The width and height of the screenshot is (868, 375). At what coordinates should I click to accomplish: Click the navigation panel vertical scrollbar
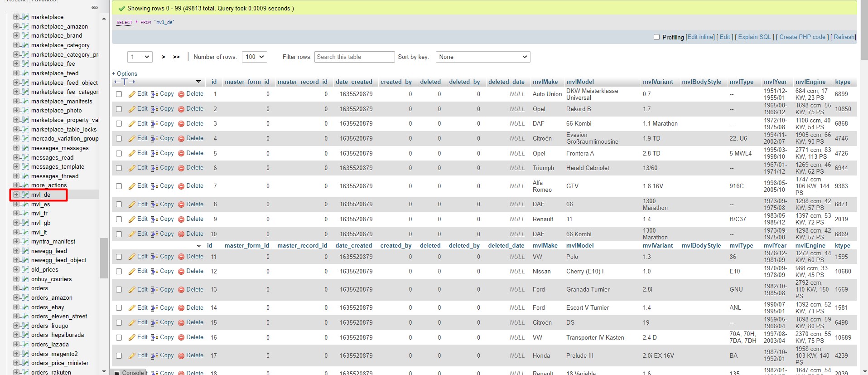tap(104, 258)
